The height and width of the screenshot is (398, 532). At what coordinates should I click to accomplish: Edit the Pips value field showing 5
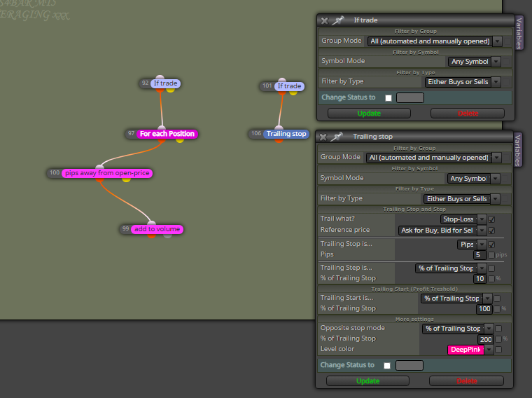click(480, 255)
